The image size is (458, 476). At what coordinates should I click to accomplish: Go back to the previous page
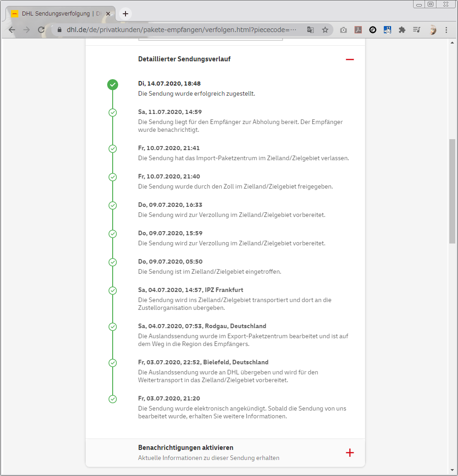tap(12, 30)
